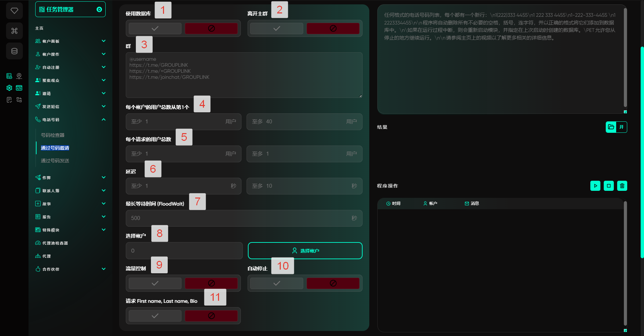644x336 pixels.
Task: Open the database icon in sidebar
Action: click(14, 51)
